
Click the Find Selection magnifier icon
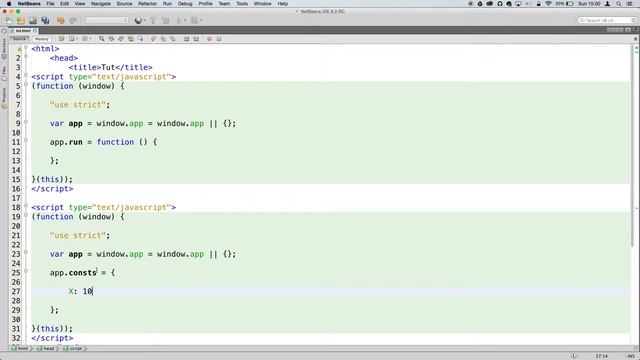(101, 39)
